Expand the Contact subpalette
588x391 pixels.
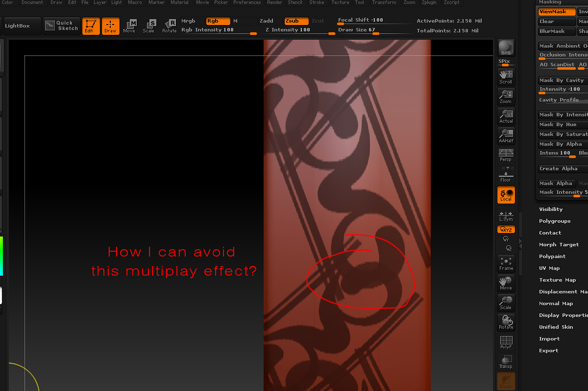550,233
